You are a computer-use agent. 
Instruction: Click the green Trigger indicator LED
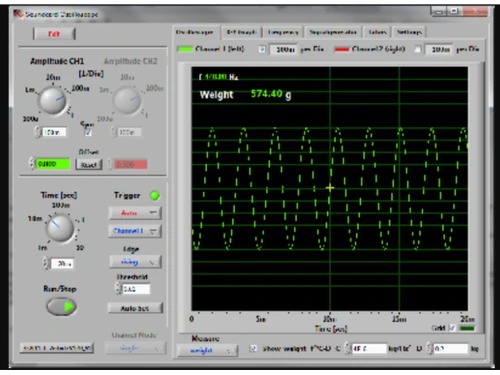155,196
